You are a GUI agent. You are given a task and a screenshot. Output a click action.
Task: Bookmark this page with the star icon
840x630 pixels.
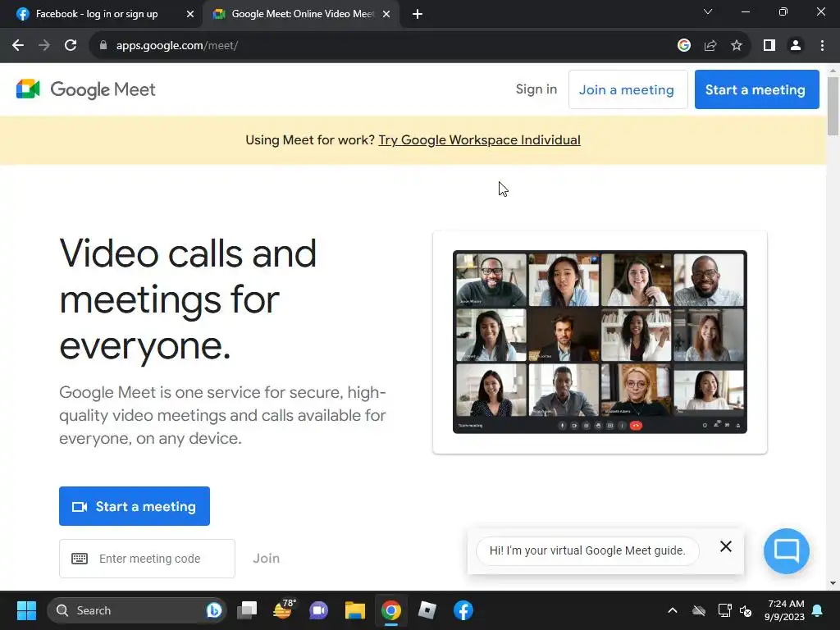pos(737,46)
